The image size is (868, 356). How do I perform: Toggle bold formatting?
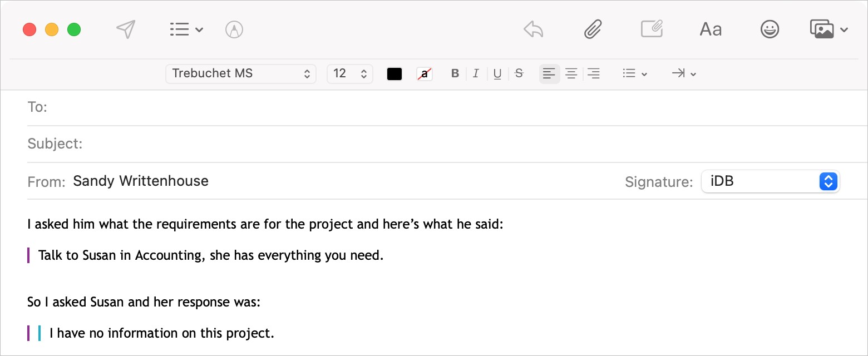pyautogui.click(x=455, y=73)
